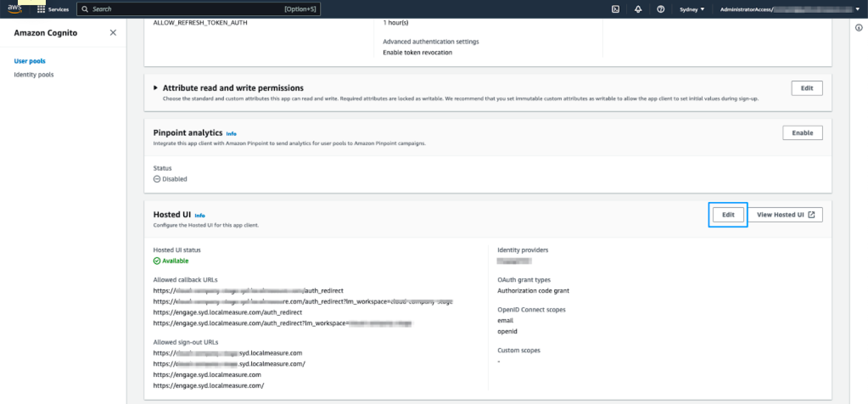
Task: Open the Services grid menu
Action: [41, 9]
